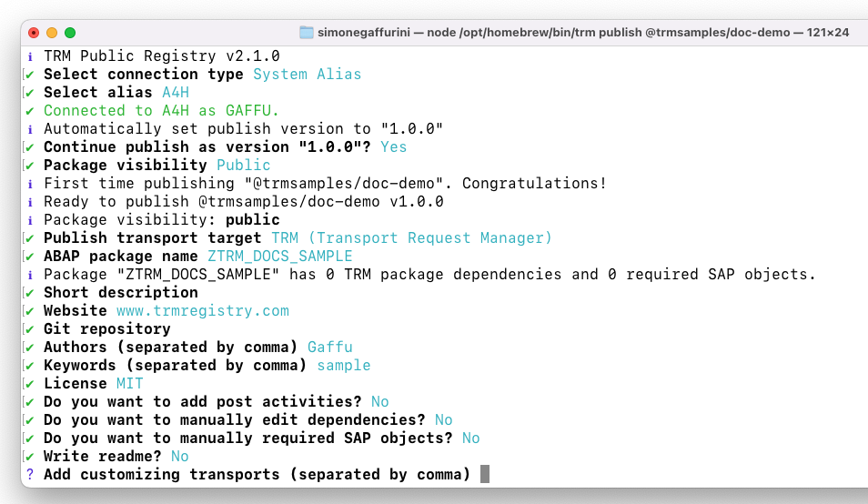Click the info icon beside 'Automatically set publish version'

point(30,129)
